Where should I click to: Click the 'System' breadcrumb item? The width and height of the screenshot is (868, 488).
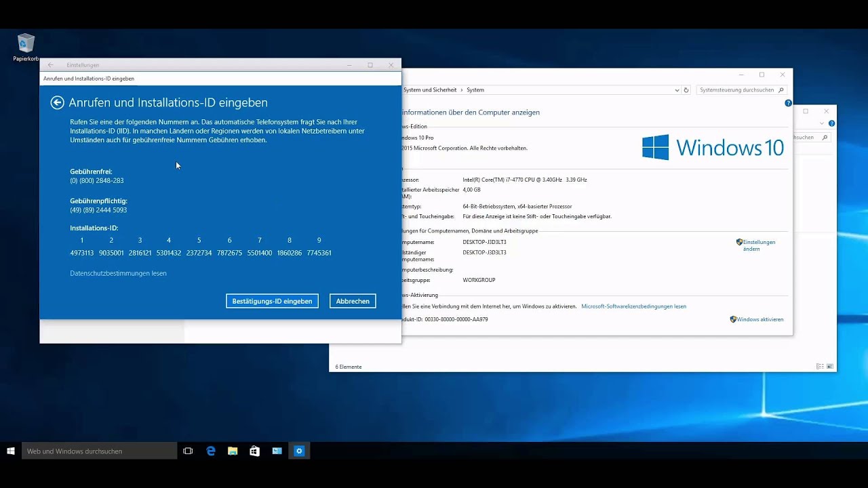[475, 89]
